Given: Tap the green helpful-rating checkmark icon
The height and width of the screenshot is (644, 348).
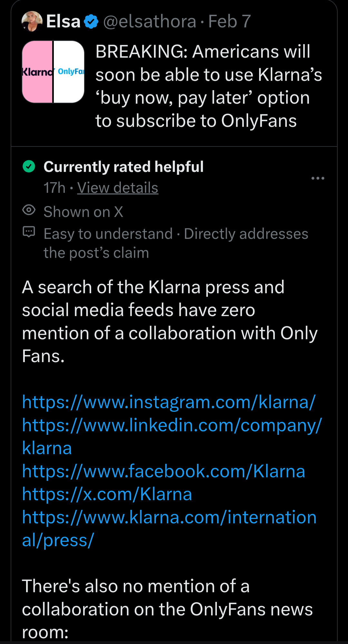Looking at the screenshot, I should click(x=29, y=167).
